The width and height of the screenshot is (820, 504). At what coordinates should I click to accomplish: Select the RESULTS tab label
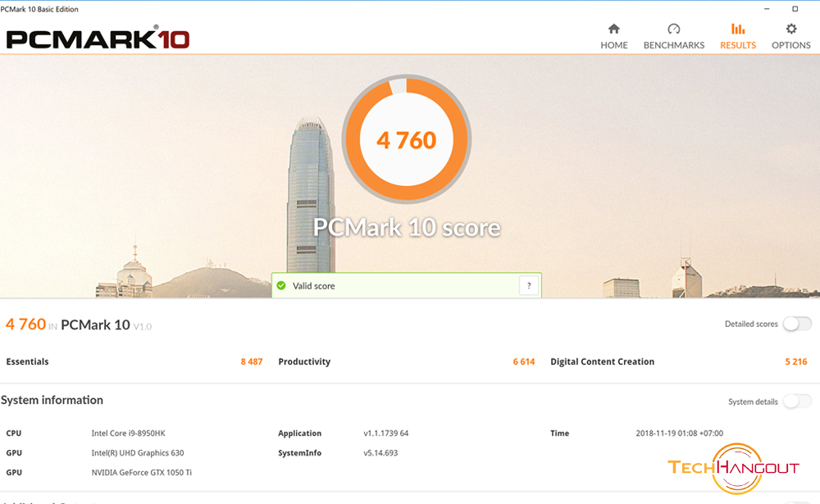pyautogui.click(x=738, y=46)
